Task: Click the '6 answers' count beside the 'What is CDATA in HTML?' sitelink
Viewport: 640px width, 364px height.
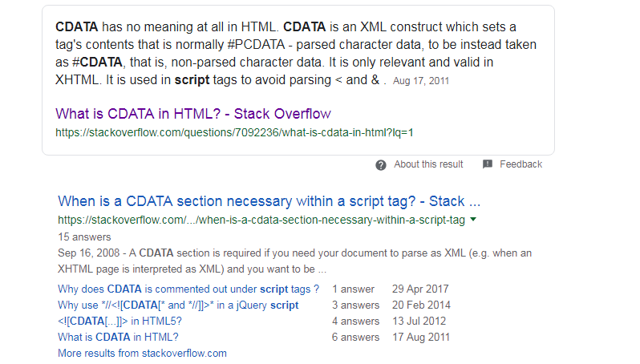Action: click(x=355, y=337)
